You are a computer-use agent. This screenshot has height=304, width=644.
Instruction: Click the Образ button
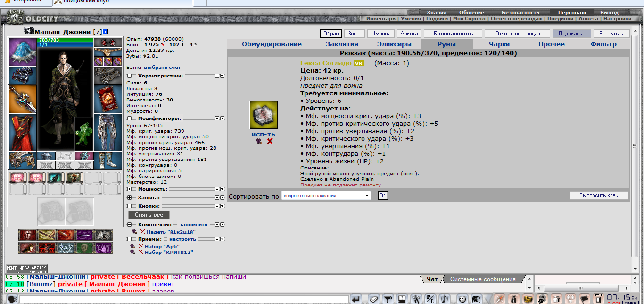point(330,34)
